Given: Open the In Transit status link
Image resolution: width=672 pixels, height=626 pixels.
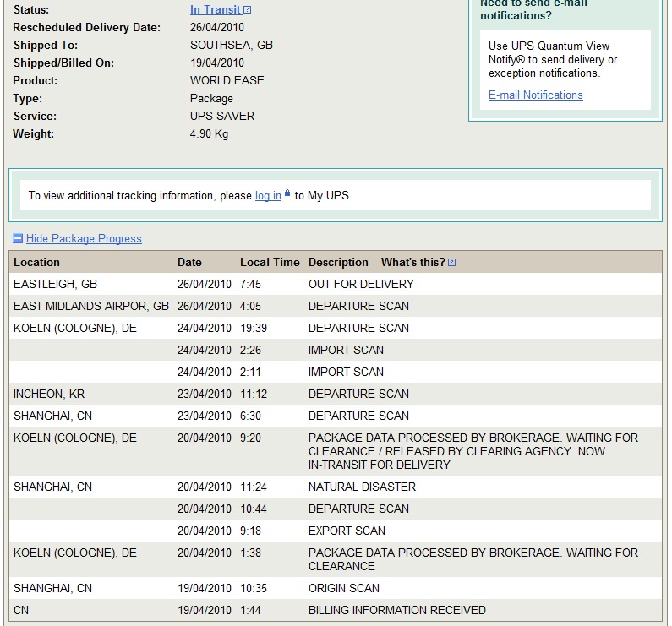Looking at the screenshot, I should [216, 9].
